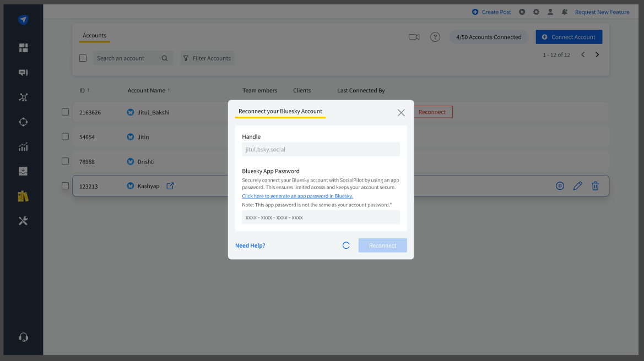Open Kashyap profile external link icon
644x361 pixels.
170,186
